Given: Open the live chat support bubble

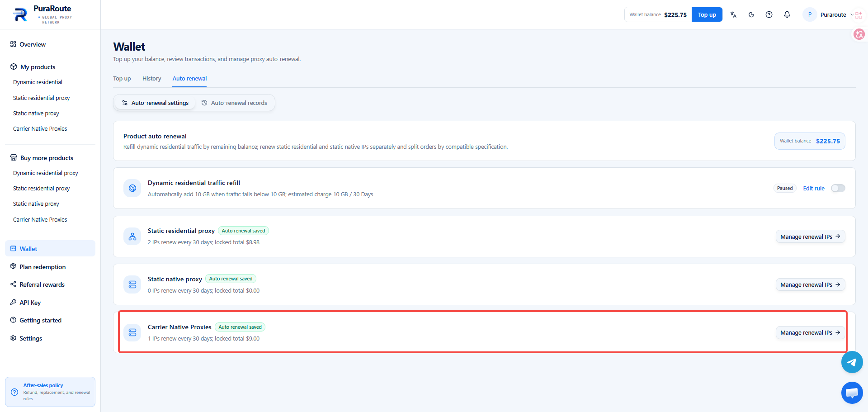Looking at the screenshot, I should 852,393.
